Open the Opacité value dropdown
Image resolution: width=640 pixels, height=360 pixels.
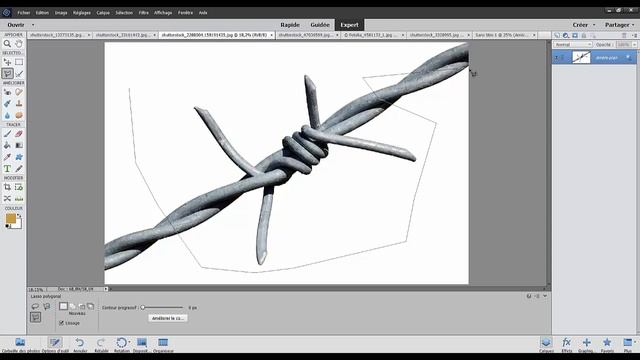click(634, 44)
